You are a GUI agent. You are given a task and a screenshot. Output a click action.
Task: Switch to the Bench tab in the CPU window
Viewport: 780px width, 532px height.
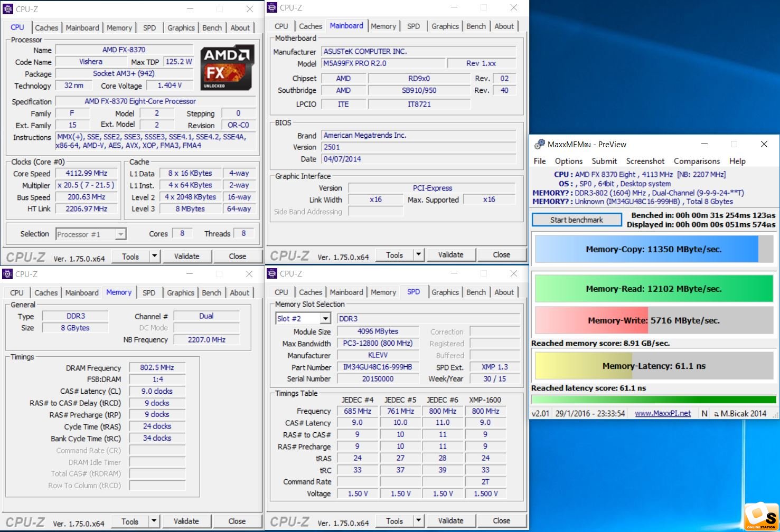212,27
